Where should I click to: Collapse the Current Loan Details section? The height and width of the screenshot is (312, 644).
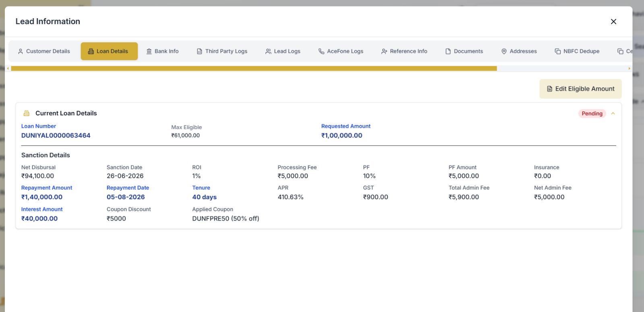613,113
